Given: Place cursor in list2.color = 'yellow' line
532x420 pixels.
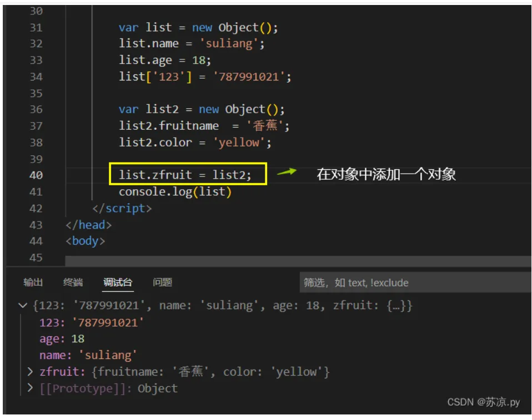Looking at the screenshot, I should click(195, 142).
